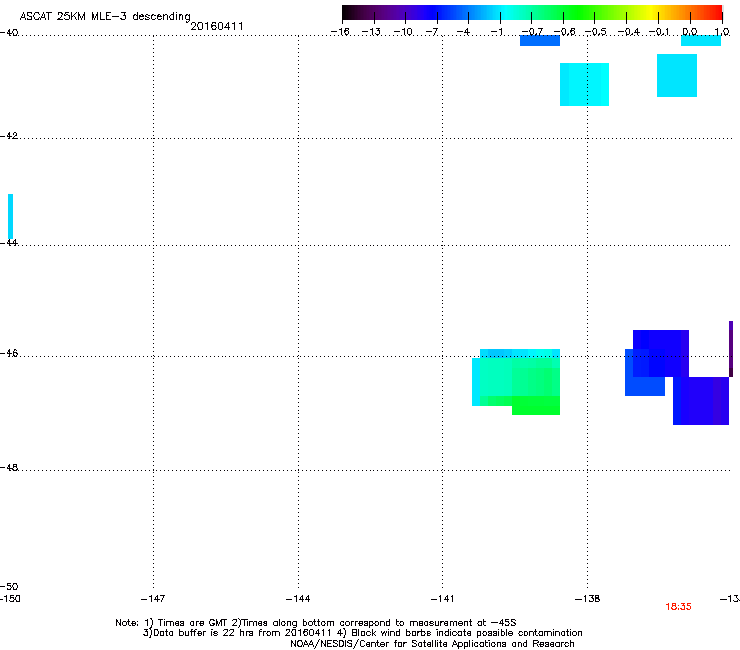Image resolution: width=740 pixels, height=650 pixels.
Task: Click the -138 longitude label
Action: (x=587, y=599)
